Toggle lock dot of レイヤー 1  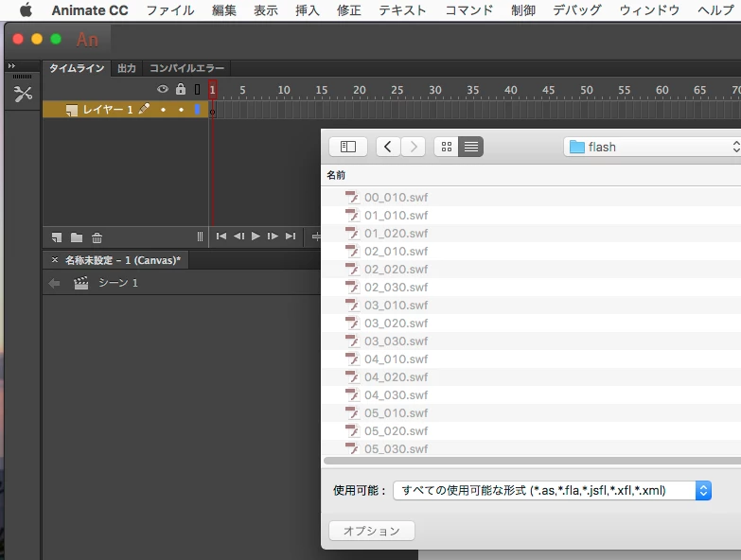[x=181, y=110]
